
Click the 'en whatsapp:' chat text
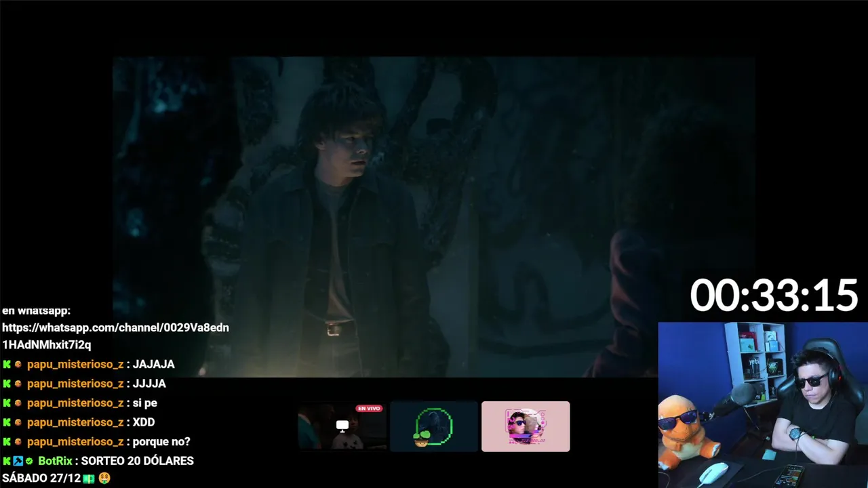[37, 310]
